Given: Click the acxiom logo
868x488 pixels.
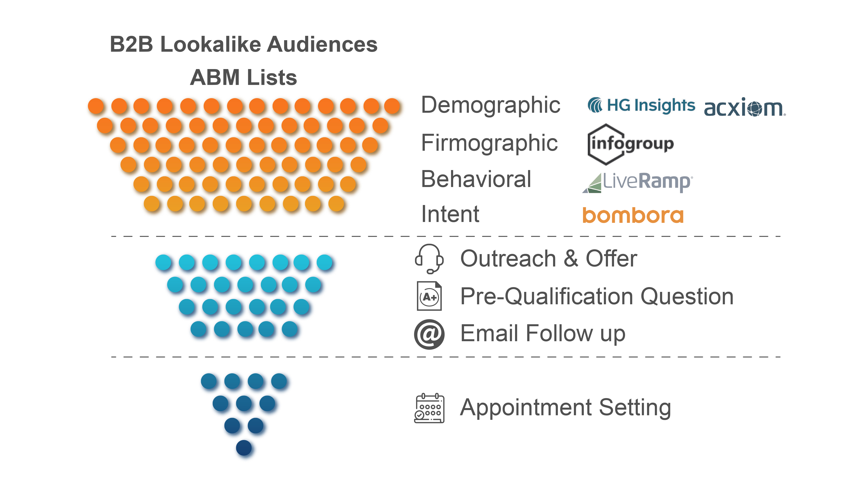Looking at the screenshot, I should (744, 108).
